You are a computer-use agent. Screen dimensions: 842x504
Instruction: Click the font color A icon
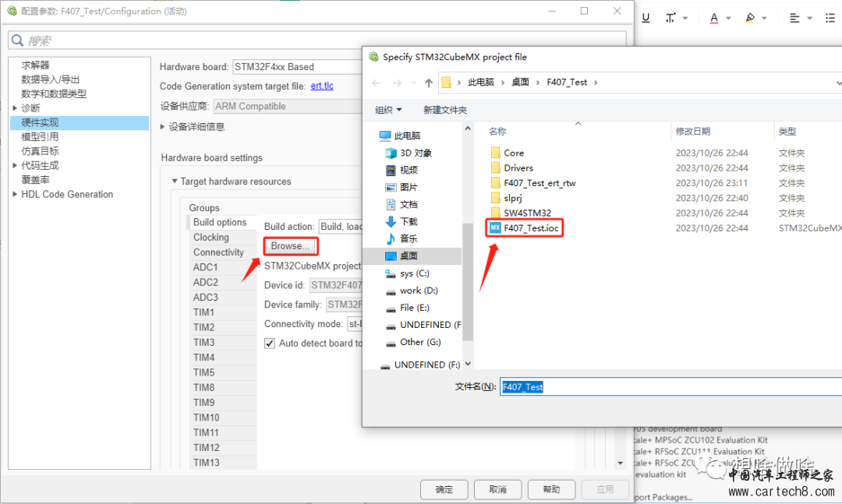point(713,18)
